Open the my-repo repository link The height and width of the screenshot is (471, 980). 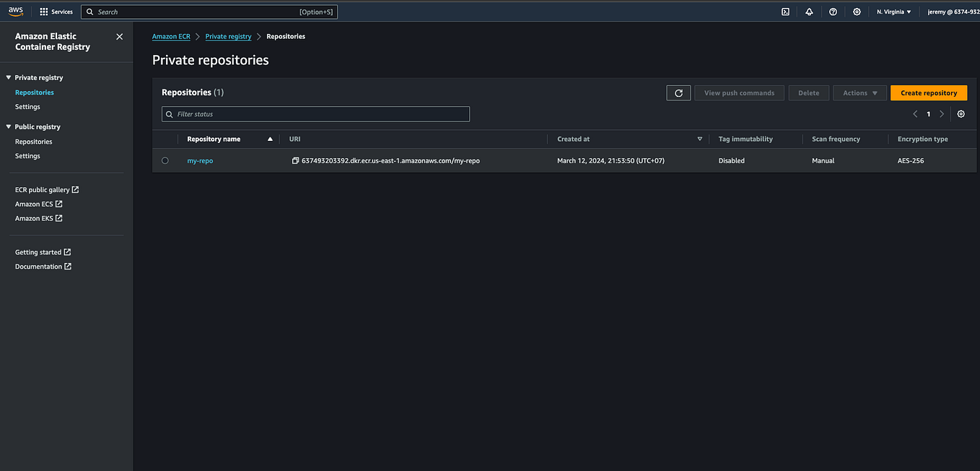200,160
